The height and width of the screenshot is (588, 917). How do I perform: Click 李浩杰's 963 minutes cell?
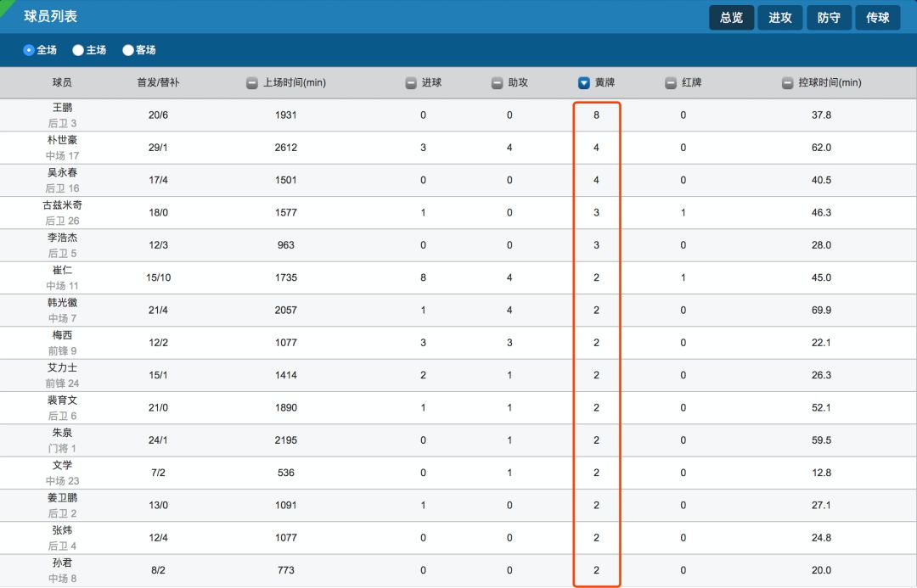pyautogui.click(x=285, y=245)
